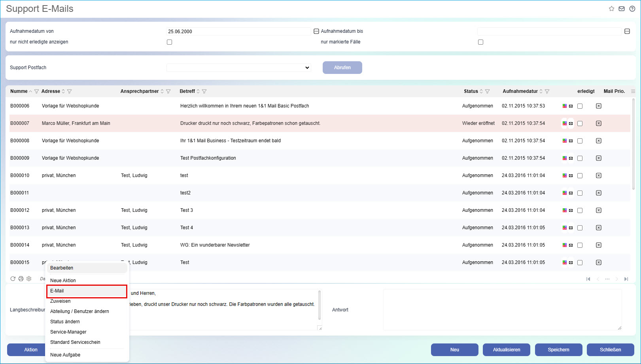Open date picker for Aufnahmedatum von

tap(316, 31)
